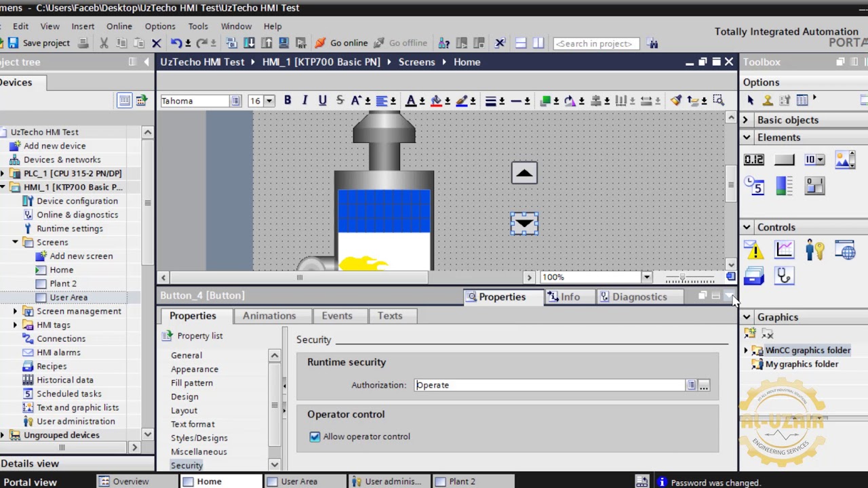Image resolution: width=868 pixels, height=488 pixels.
Task: Toggle Underline text formatting
Action: coord(322,100)
